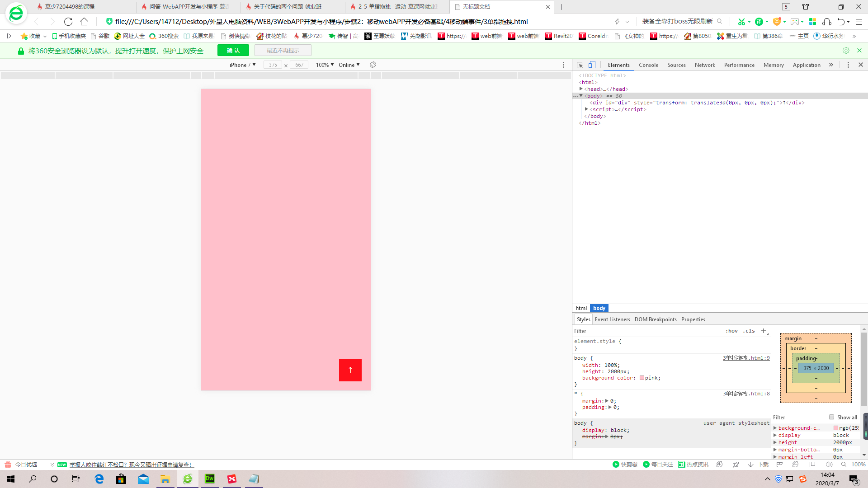Toggle the :hov element state panel
The height and width of the screenshot is (488, 868).
tap(731, 331)
